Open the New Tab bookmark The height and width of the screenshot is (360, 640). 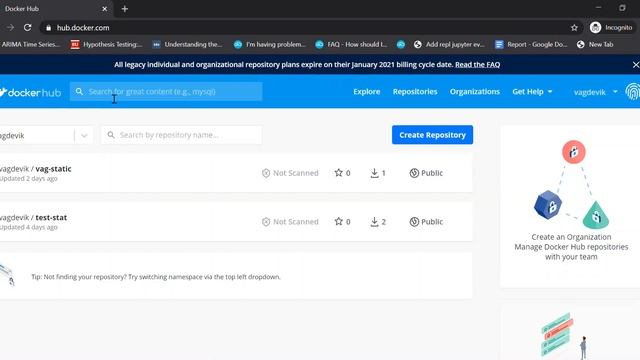click(x=595, y=44)
